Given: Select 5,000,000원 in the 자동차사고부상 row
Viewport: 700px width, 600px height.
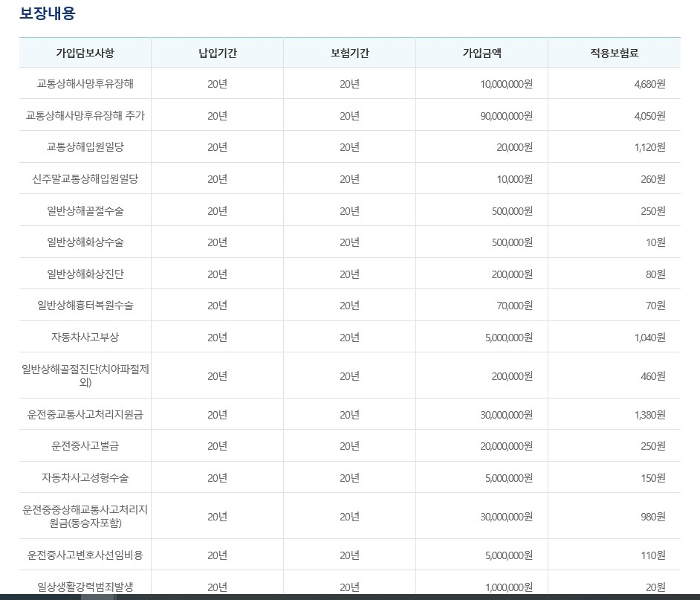Looking at the screenshot, I should coord(509,338).
